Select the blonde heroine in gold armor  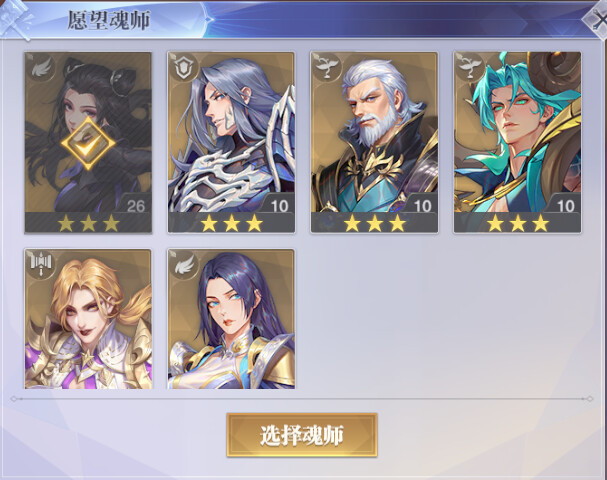coord(88,319)
